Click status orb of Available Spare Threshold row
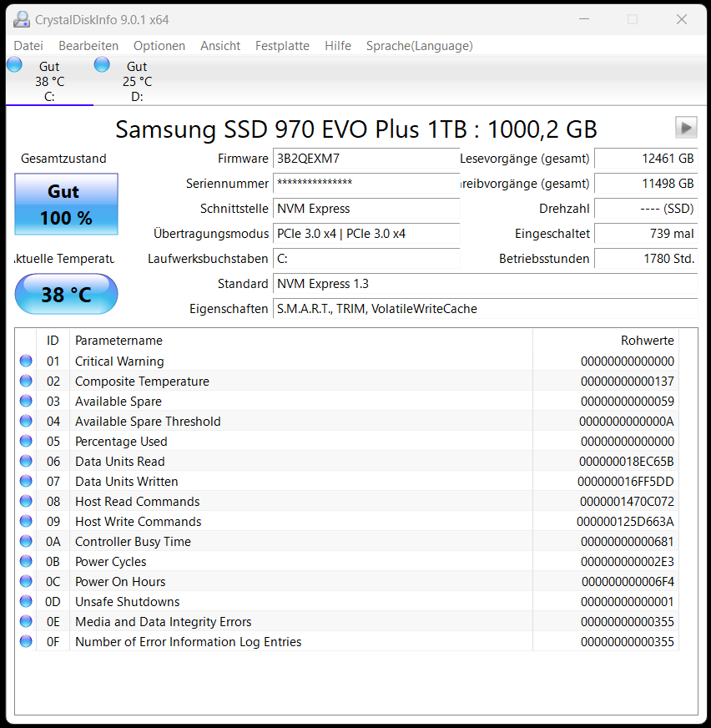Viewport: 711px width, 728px height. click(x=26, y=421)
